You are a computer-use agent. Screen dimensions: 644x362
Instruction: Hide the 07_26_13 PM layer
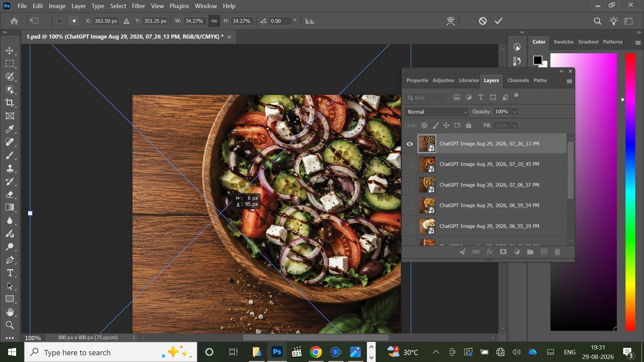click(410, 144)
